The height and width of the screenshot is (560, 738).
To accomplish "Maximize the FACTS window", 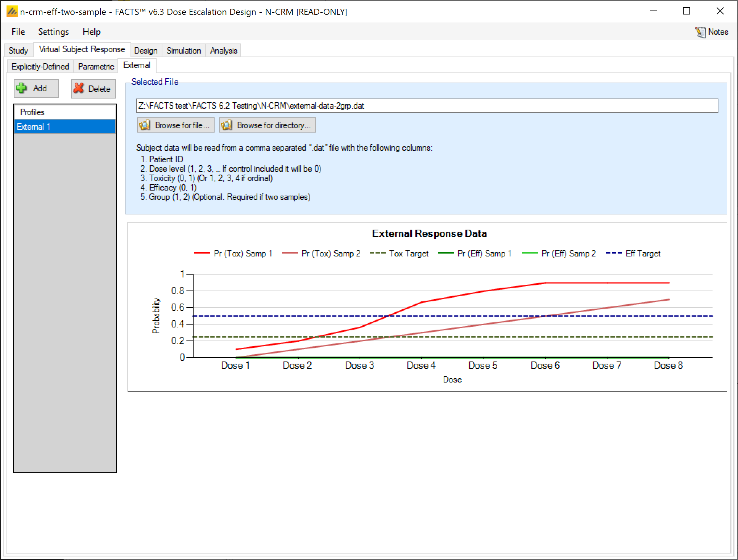I will [x=686, y=11].
